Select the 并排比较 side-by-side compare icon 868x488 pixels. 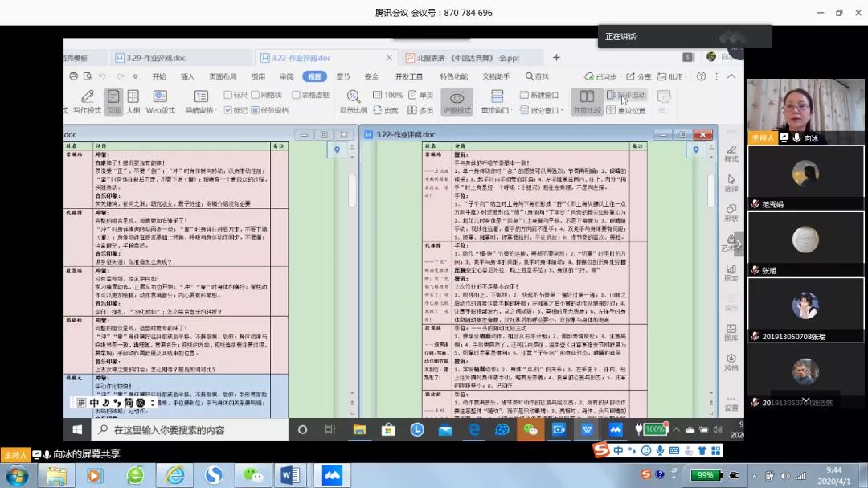587,100
